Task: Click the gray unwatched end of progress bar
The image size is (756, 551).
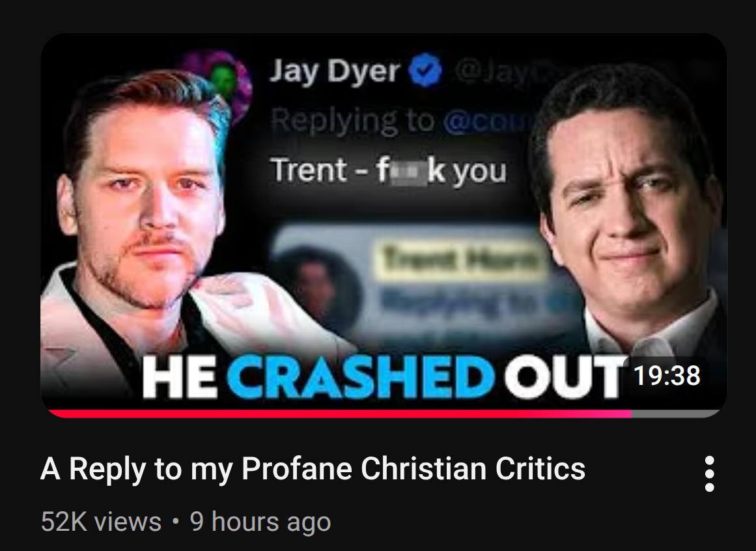Action: pos(676,413)
